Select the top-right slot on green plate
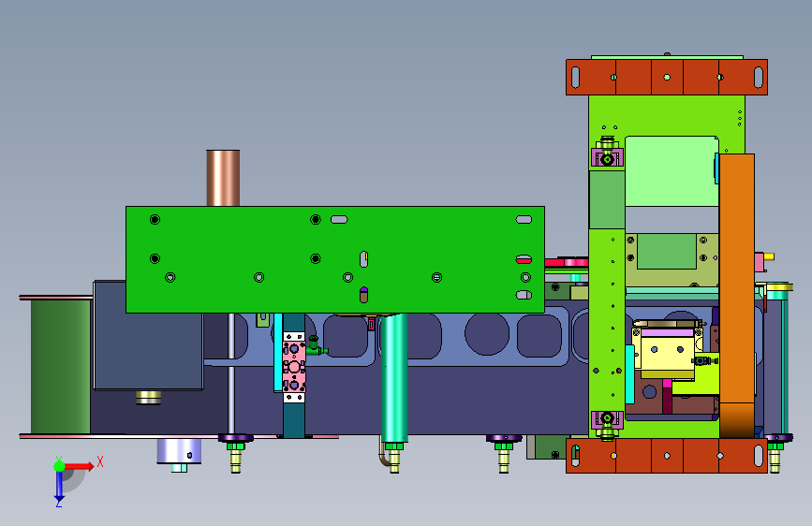This screenshot has height=526, width=812. point(524,220)
